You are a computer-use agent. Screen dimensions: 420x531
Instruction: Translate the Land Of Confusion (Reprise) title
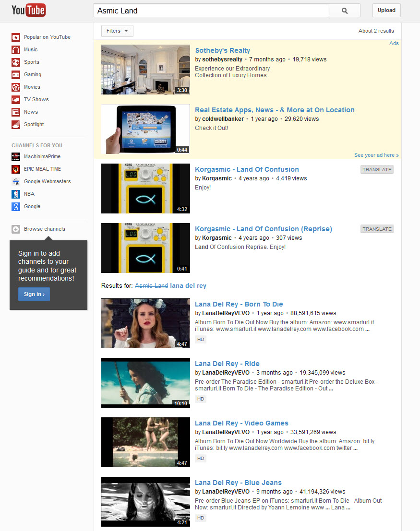tap(377, 229)
